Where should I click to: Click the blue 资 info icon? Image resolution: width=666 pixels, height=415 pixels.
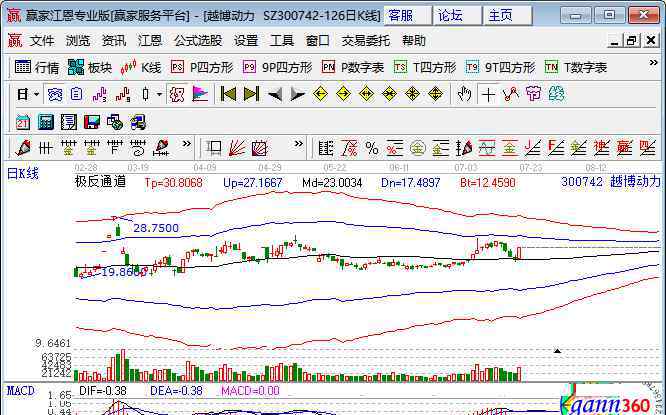coord(55,94)
